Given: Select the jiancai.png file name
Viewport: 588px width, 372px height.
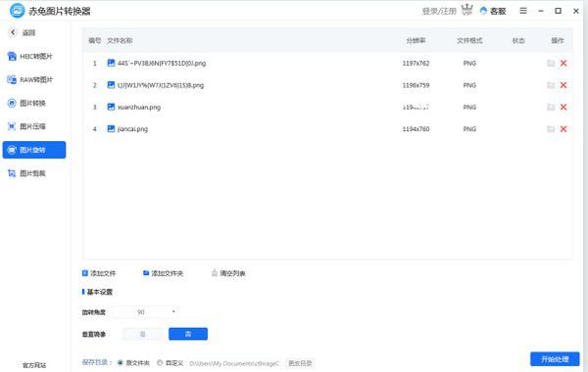Looking at the screenshot, I should pyautogui.click(x=132, y=129).
